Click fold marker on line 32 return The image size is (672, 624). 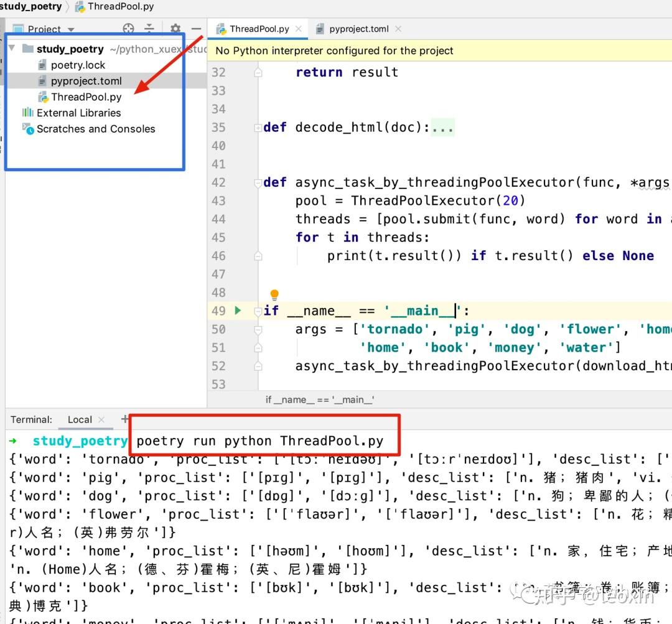point(258,72)
